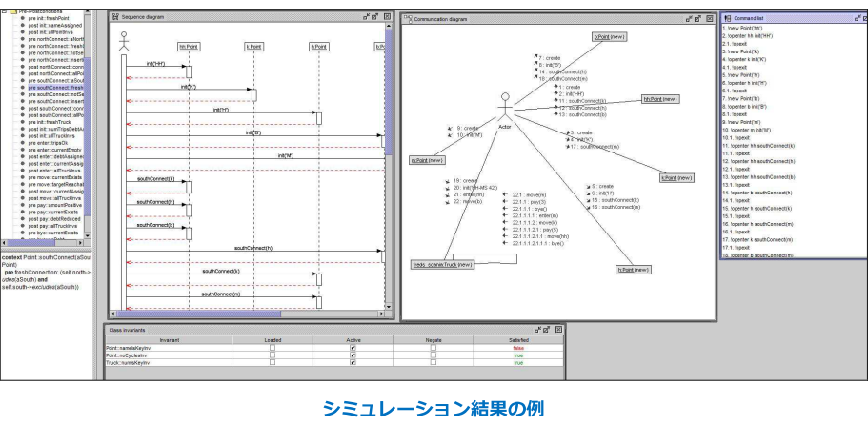This screenshot has width=868, height=426.
Task: Select 'pre enter::tripsOk' tree item
Action: coord(48,143)
